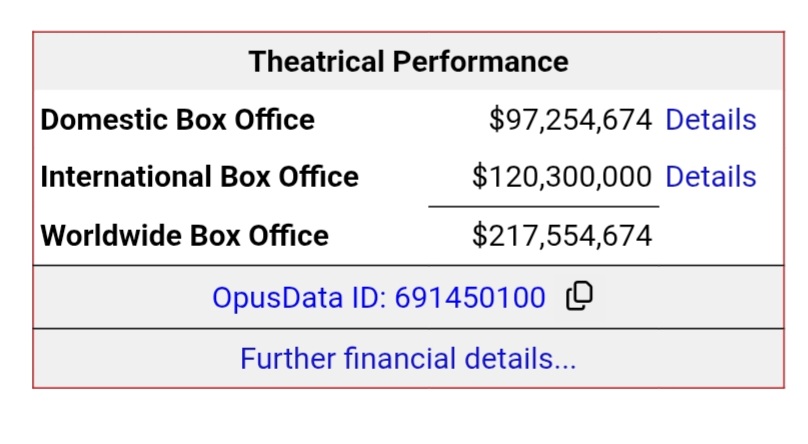Viewport: 808px width, 444px height.
Task: Open Details link for Domestic Box Office
Action: [x=710, y=120]
